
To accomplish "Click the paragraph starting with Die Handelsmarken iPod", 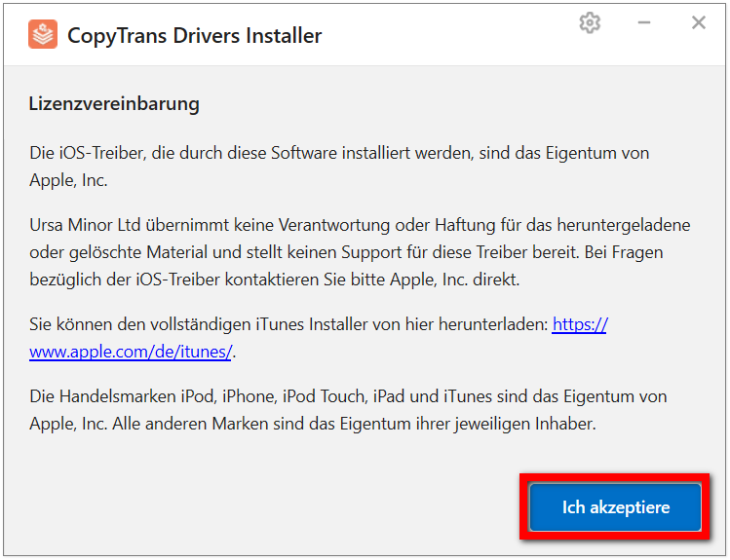I will tap(348, 410).
